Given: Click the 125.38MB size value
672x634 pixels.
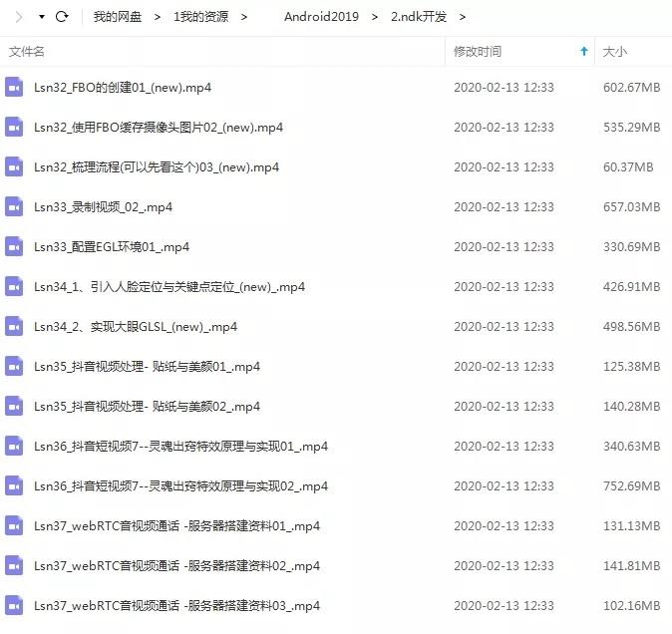Looking at the screenshot, I should click(x=632, y=366).
